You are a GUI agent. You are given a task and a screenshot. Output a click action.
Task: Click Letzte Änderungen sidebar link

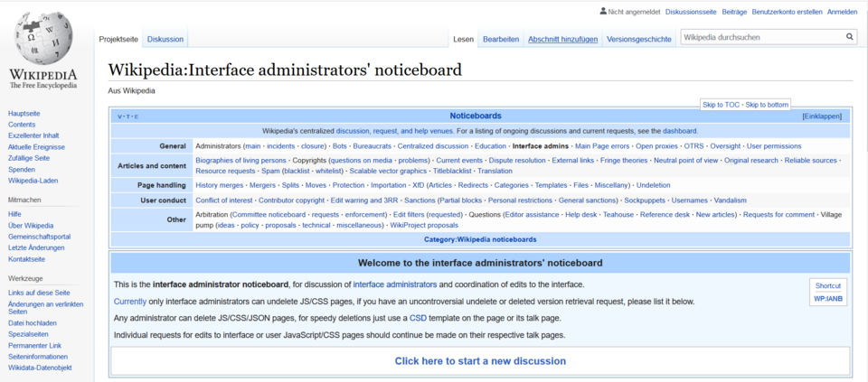(36, 247)
